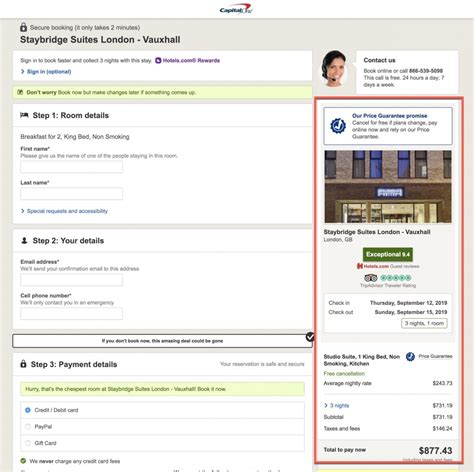Screen dimensions: 474x472
Task: Click Breakfast for 2, King Bed room text
Action: [x=75, y=137]
